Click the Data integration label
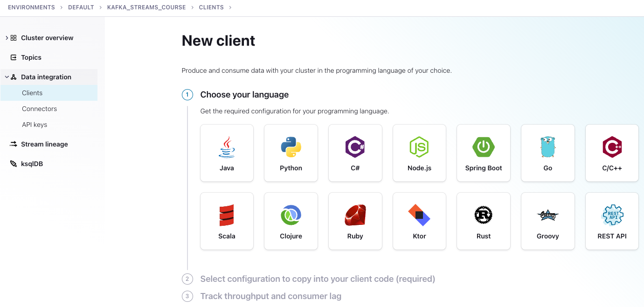 click(46, 77)
